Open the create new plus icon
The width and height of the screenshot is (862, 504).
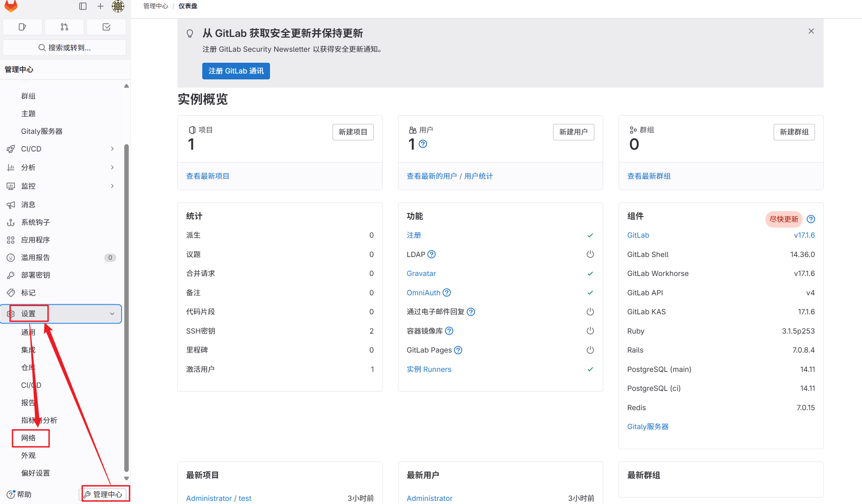100,6
